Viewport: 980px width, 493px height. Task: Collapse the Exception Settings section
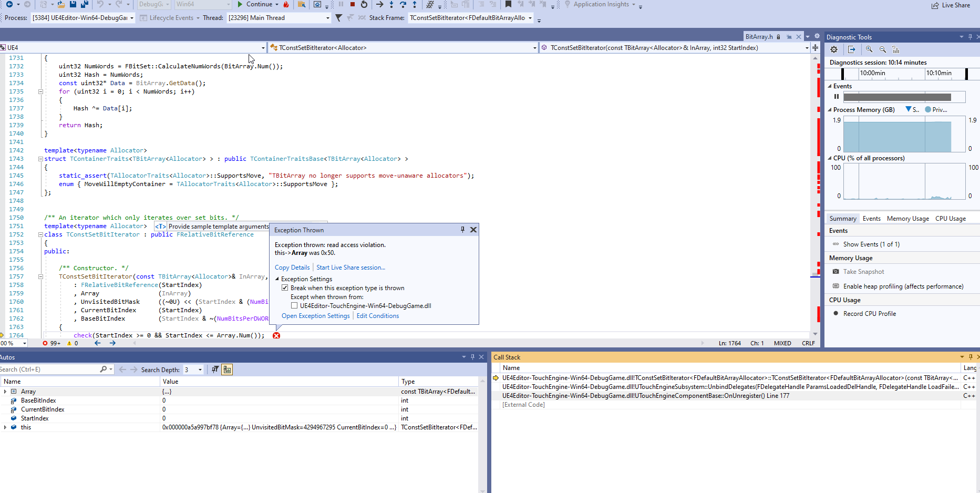[277, 279]
